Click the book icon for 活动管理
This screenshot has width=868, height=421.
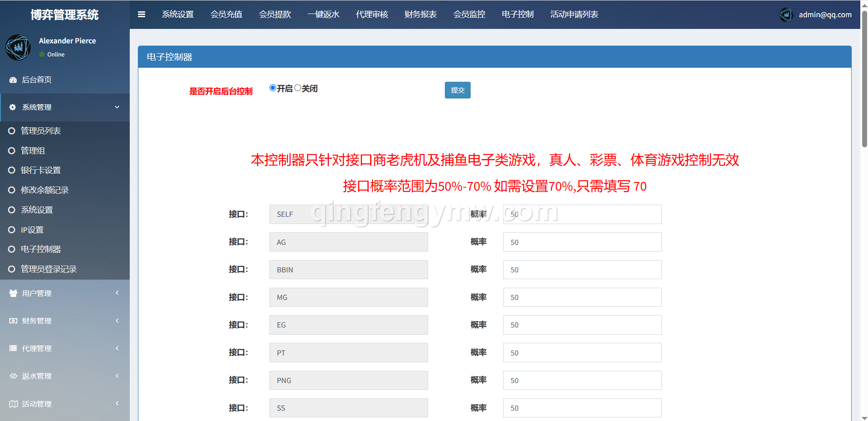pos(13,404)
